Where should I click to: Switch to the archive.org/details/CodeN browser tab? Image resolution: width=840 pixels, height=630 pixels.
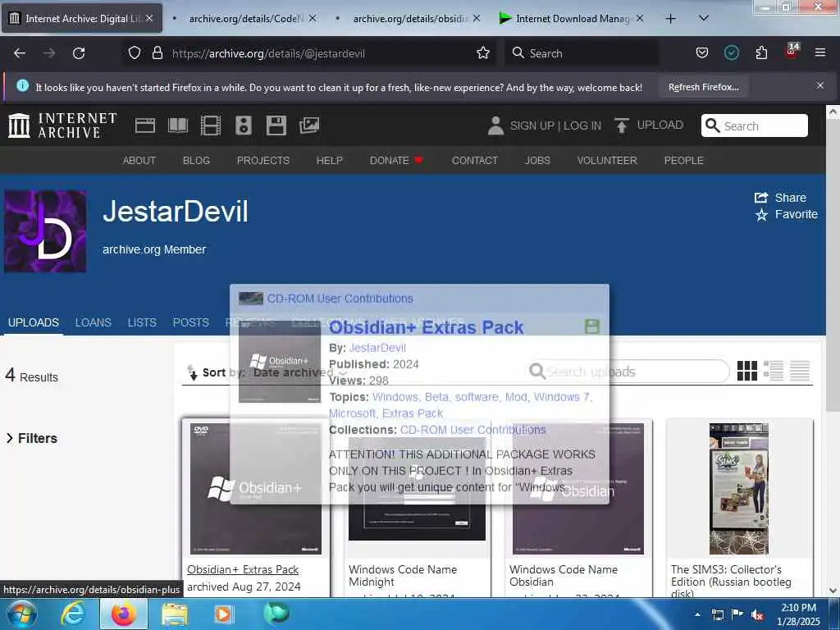click(x=245, y=19)
